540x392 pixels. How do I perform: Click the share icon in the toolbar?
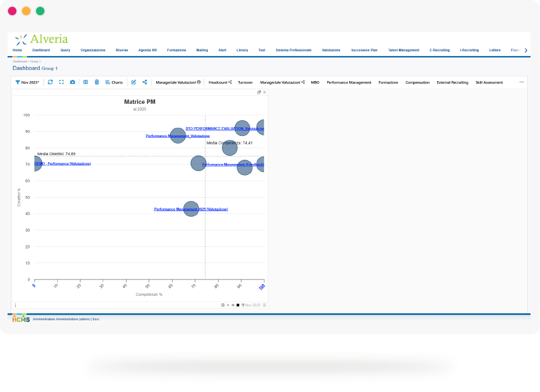pyautogui.click(x=145, y=82)
